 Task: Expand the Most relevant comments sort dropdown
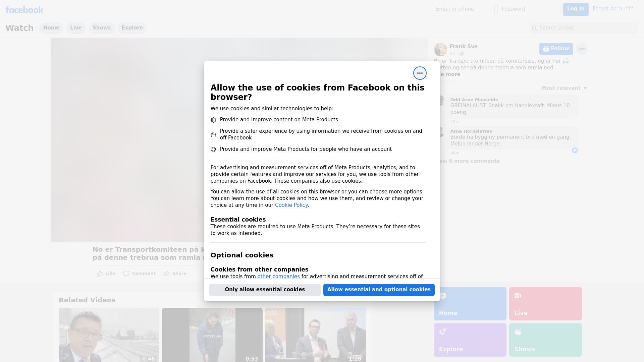pos(564,88)
